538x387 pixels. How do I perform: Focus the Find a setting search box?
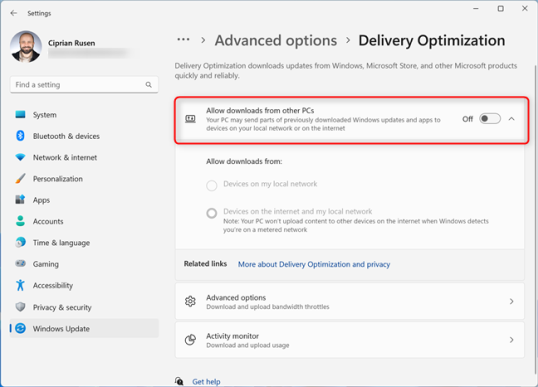[84, 85]
